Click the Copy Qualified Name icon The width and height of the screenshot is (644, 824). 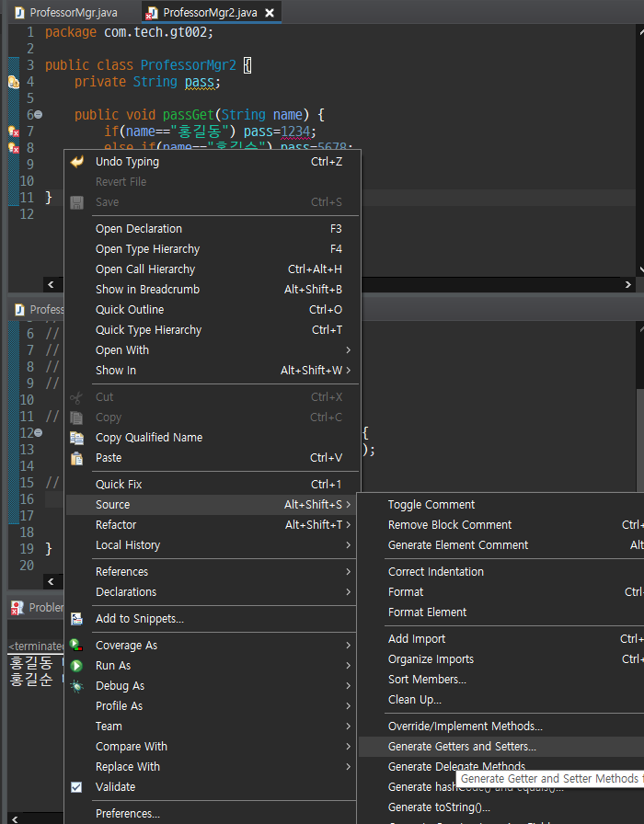pyautogui.click(x=77, y=438)
